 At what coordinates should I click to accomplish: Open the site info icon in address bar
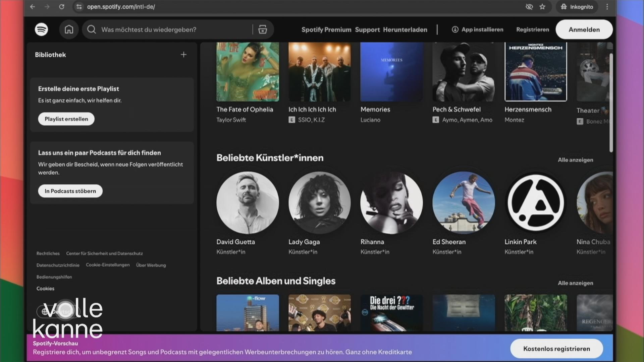coord(79,7)
